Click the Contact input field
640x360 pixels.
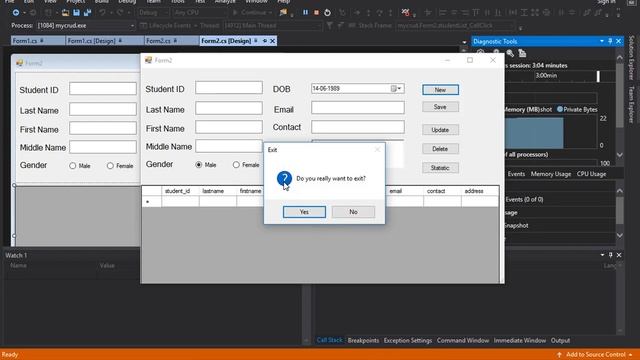pyautogui.click(x=358, y=127)
